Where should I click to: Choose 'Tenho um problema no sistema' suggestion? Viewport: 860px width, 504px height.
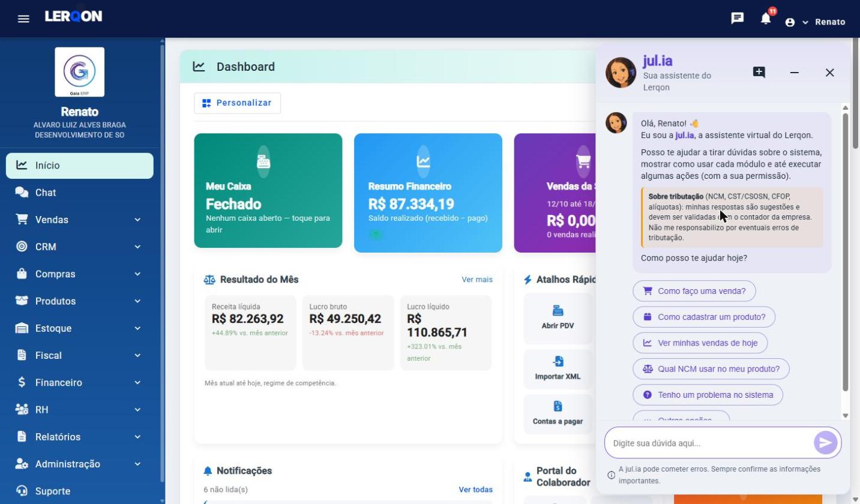[708, 395]
